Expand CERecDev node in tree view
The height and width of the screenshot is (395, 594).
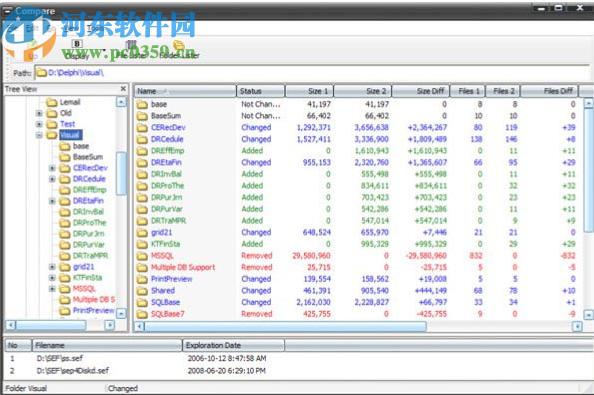pyautogui.click(x=52, y=168)
